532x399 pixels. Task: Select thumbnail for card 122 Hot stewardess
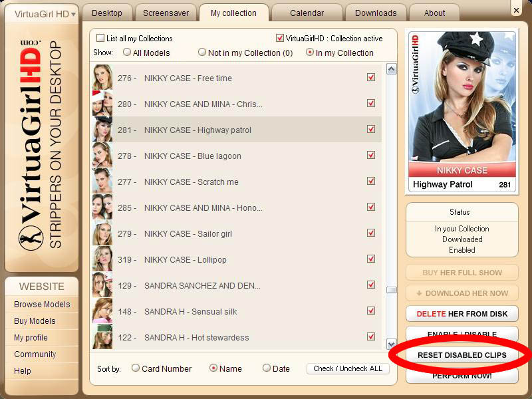tap(102, 337)
